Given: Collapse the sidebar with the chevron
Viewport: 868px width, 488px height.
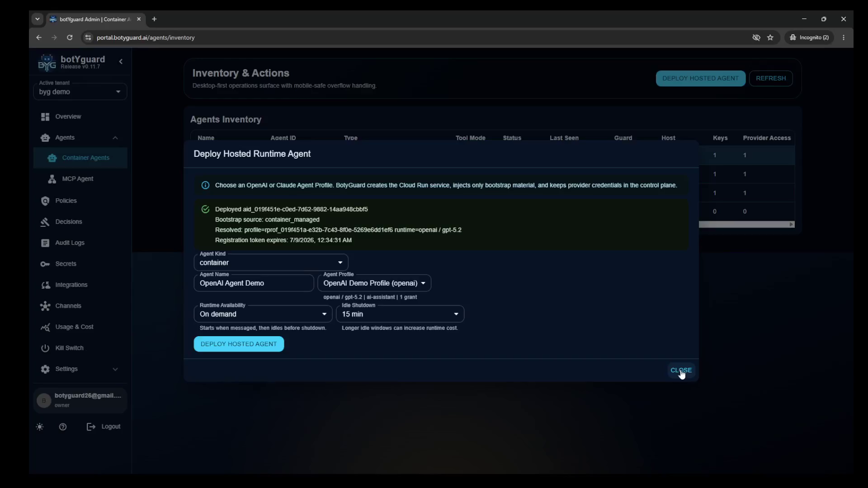Looking at the screenshot, I should pos(121,61).
